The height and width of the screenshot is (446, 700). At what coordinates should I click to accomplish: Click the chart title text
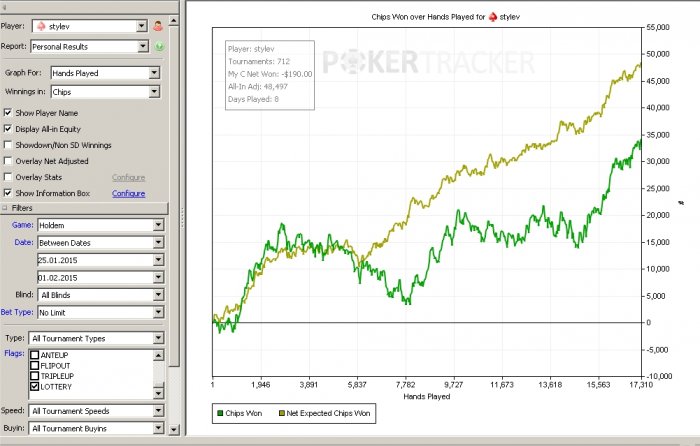(x=445, y=17)
